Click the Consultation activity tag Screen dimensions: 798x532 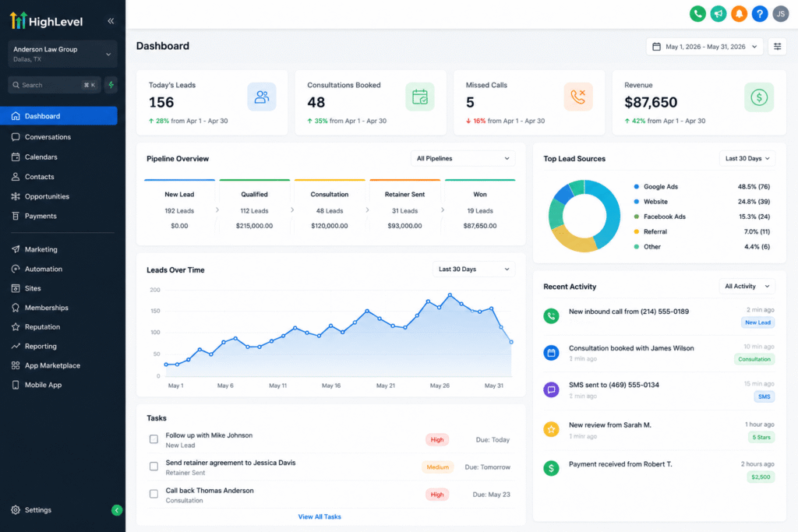click(x=754, y=359)
